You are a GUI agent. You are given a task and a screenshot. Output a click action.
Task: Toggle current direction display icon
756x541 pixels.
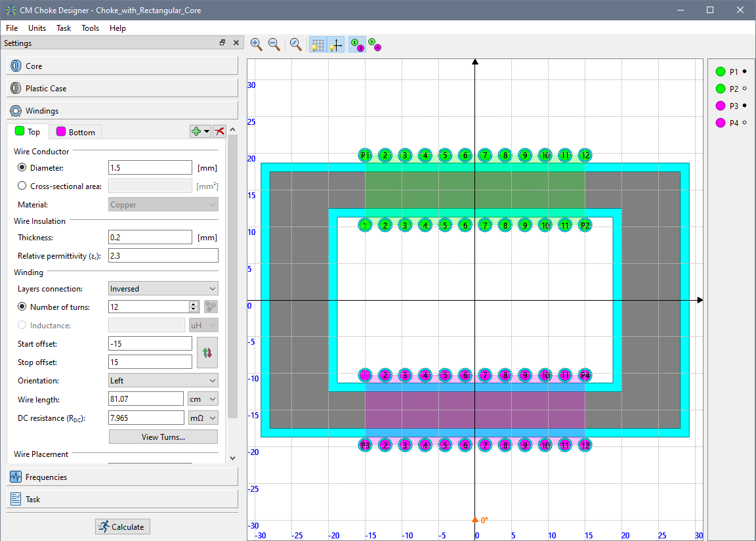(x=375, y=45)
